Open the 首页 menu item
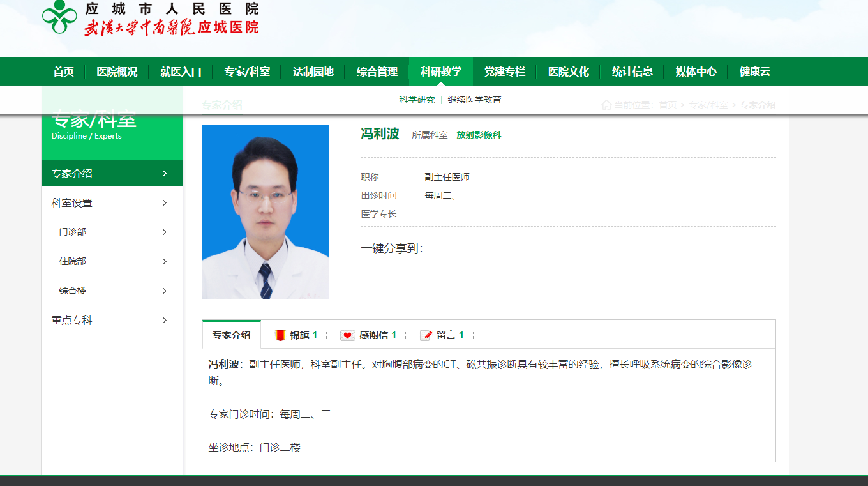868x486 pixels. [63, 72]
